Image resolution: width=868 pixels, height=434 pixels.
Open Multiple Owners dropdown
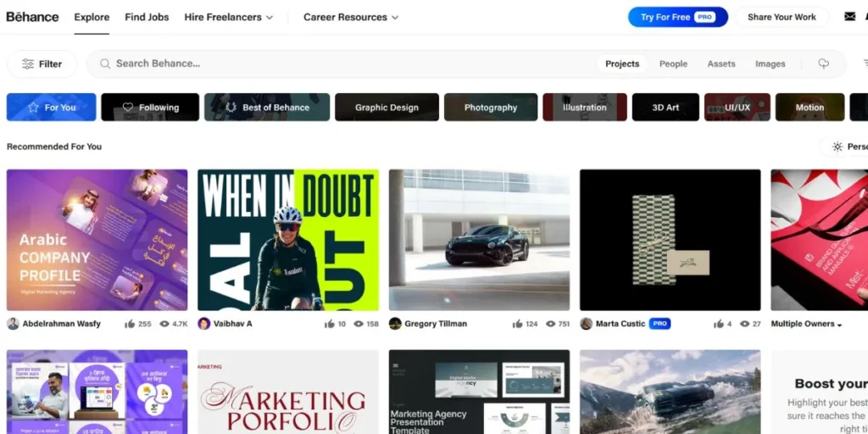807,324
